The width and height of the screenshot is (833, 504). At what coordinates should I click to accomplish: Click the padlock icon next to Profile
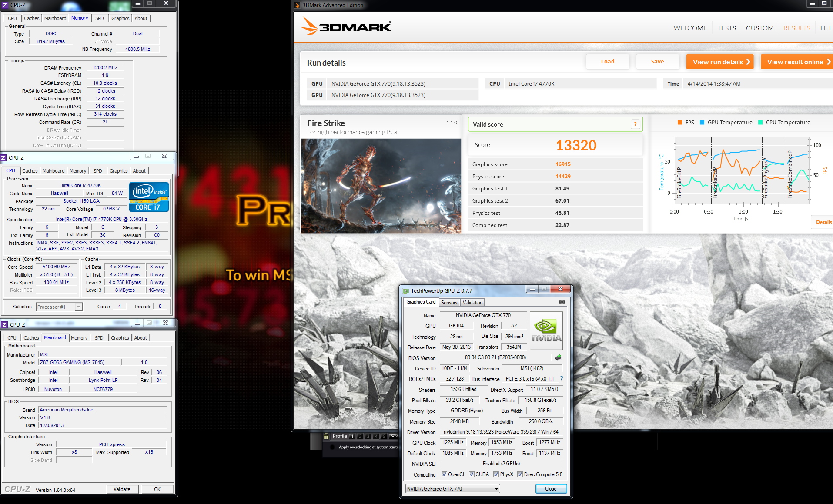point(326,436)
